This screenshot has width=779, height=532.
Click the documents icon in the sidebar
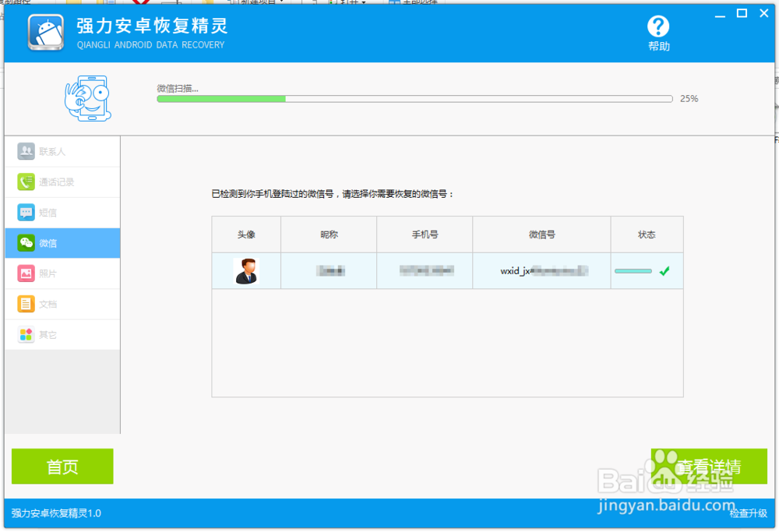coord(26,304)
